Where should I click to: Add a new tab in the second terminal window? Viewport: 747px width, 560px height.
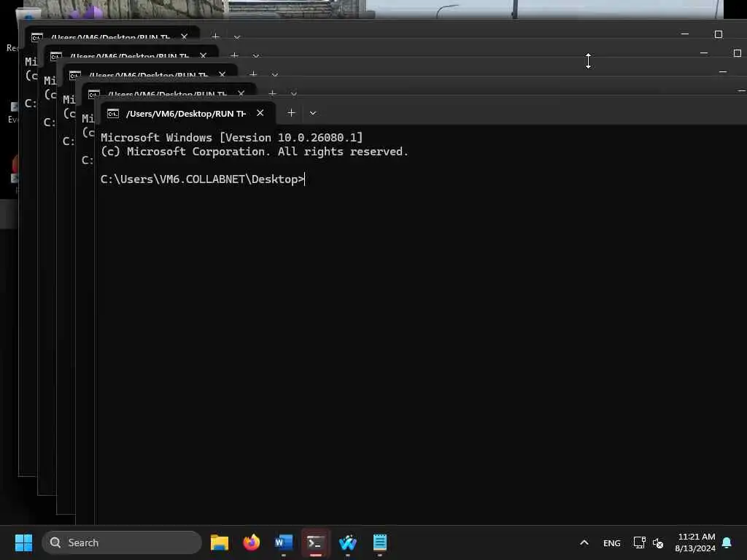pyautogui.click(x=272, y=93)
